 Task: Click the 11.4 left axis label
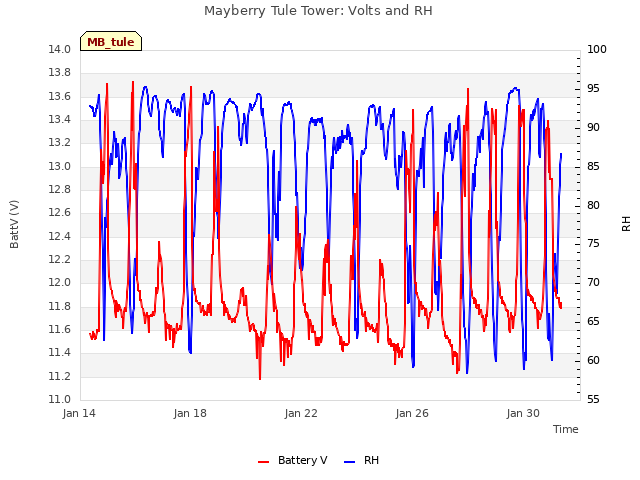(60, 353)
